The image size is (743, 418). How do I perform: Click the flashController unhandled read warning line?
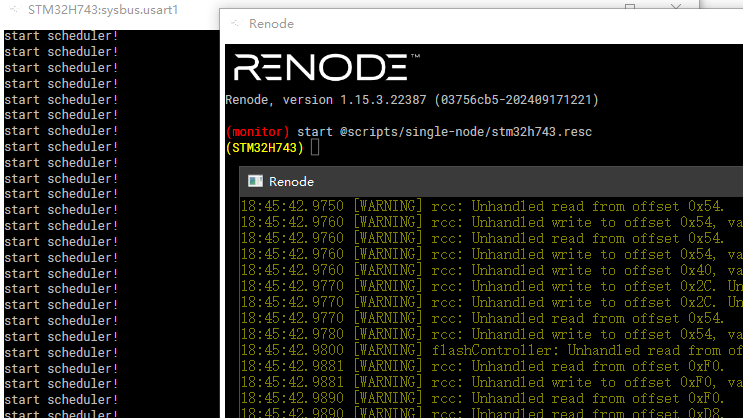coord(491,350)
